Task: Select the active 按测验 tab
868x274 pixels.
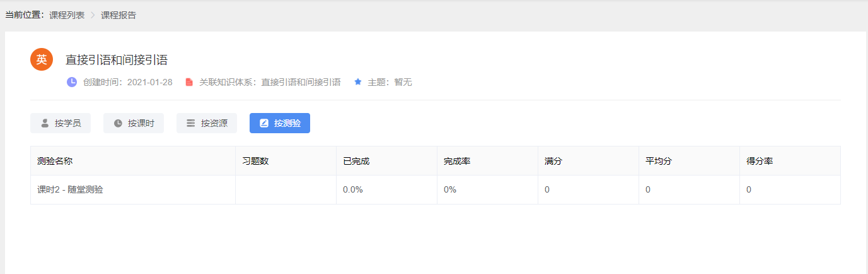Action: click(x=280, y=124)
